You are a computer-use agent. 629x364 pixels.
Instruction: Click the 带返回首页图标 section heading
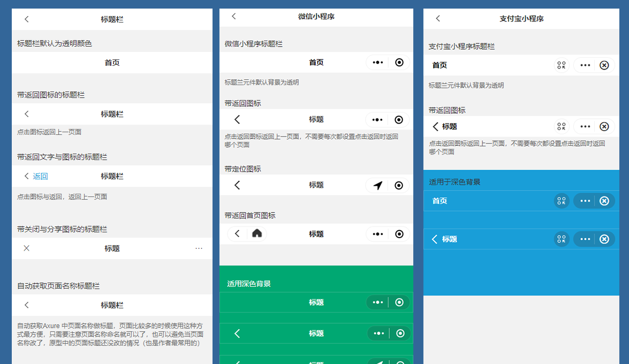click(250, 216)
